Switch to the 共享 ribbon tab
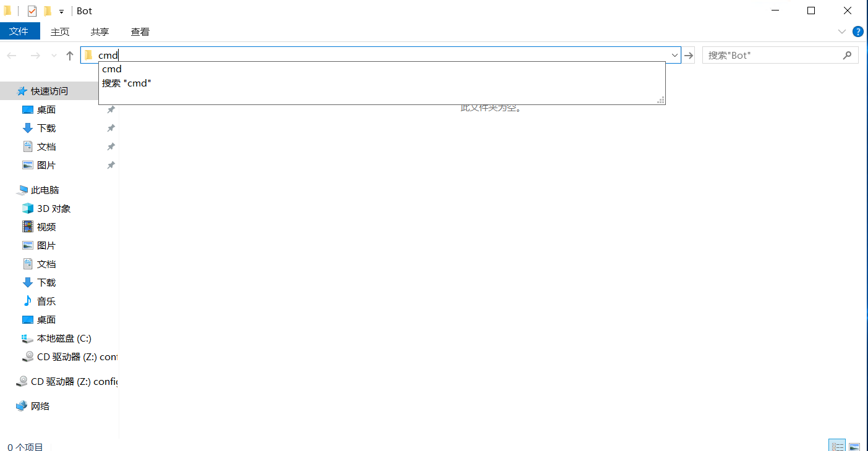Image resolution: width=868 pixels, height=451 pixels. pyautogui.click(x=100, y=32)
